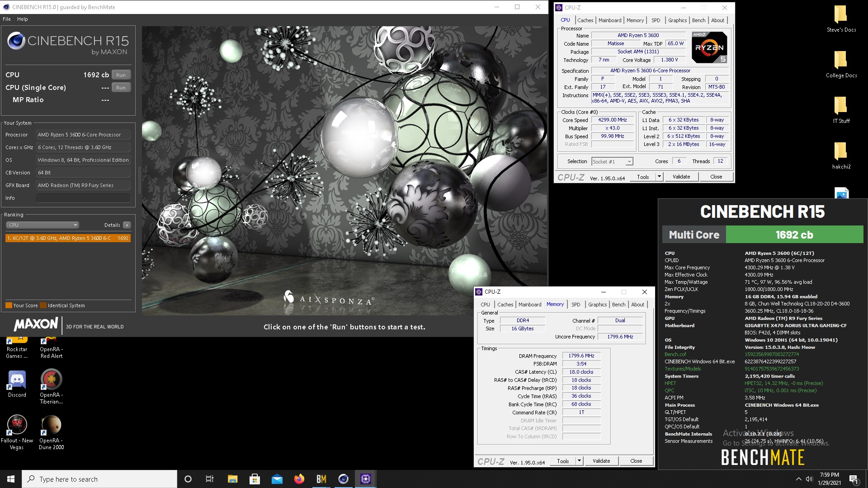Viewport: 868px width, 488px height.
Task: Click the taskbar search box
Action: point(99,479)
